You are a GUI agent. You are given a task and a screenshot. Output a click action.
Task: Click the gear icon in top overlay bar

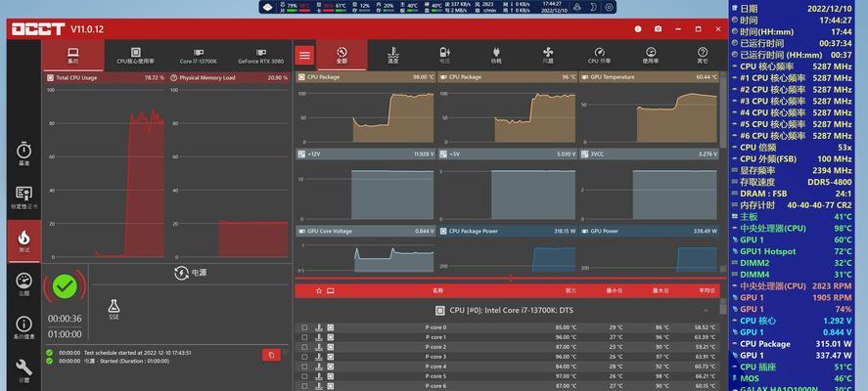(x=609, y=7)
